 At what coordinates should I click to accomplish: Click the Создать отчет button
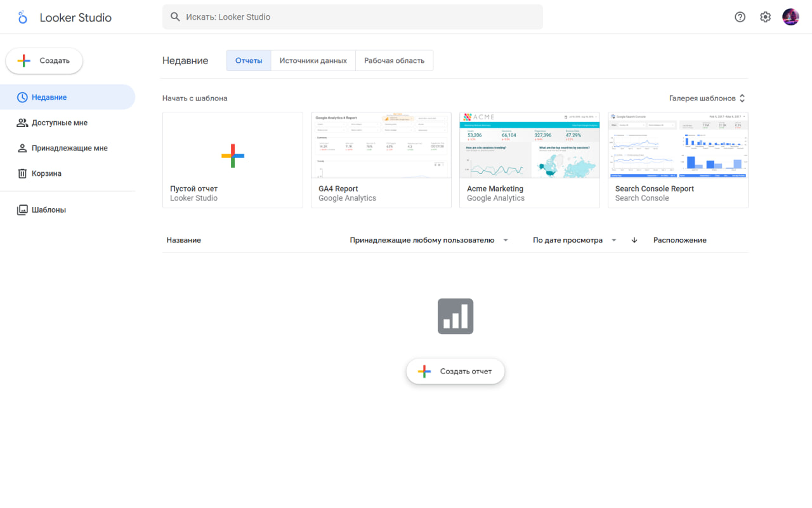point(455,371)
